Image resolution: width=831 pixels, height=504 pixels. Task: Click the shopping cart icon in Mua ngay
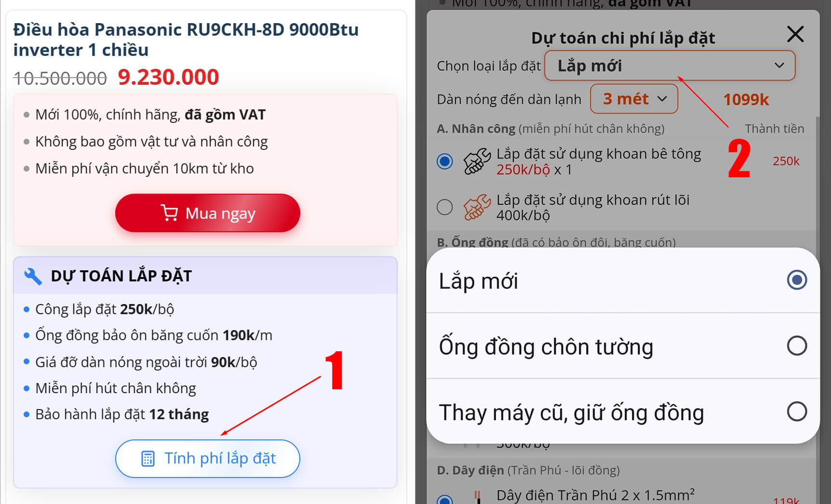169,213
